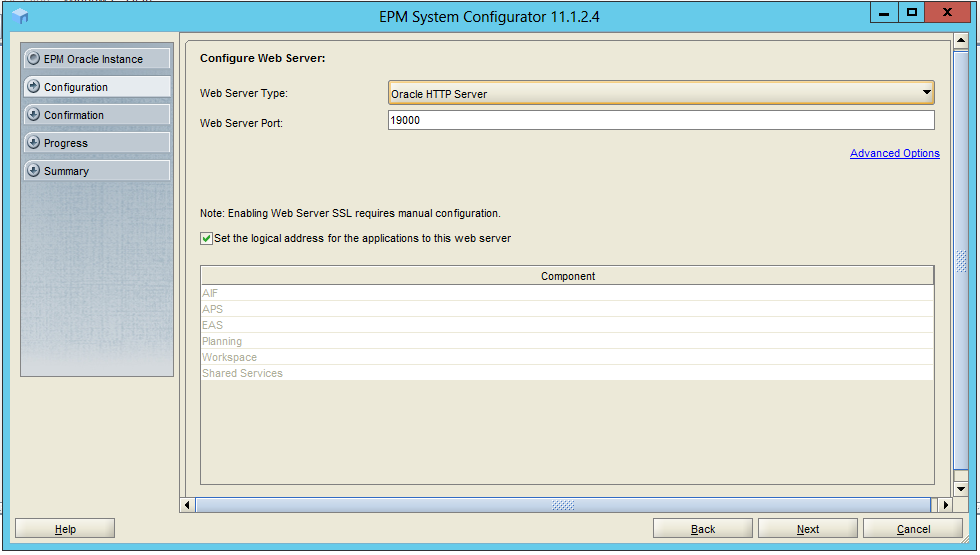This screenshot has height=555, width=980.
Task: Click the Web Server Port field
Action: point(661,120)
